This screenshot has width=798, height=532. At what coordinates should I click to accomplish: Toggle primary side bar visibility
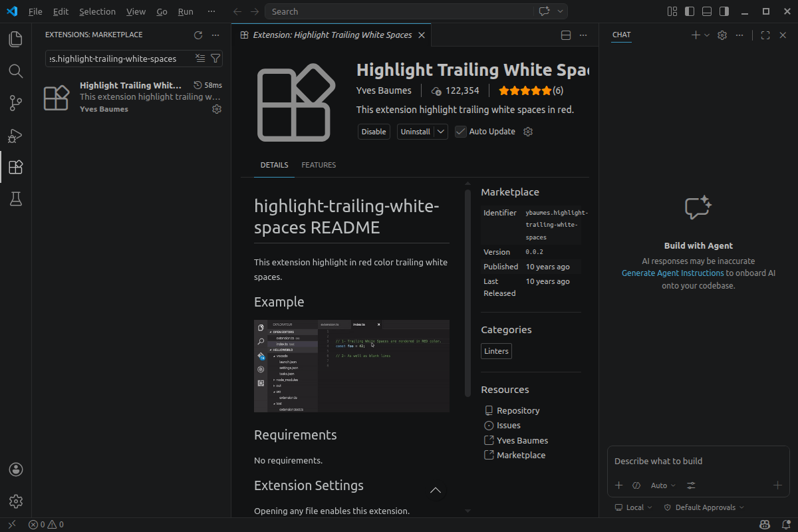point(690,11)
